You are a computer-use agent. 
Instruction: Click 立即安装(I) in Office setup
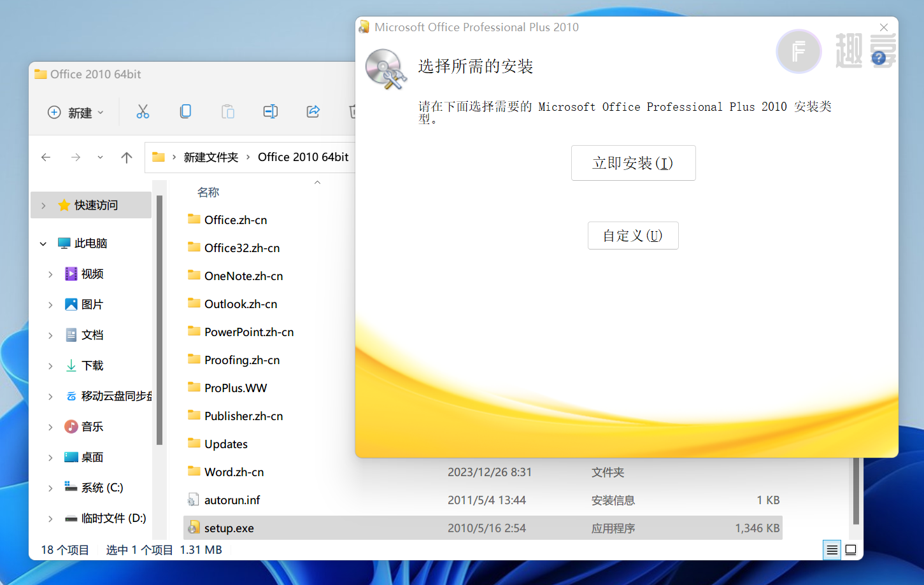click(x=633, y=163)
